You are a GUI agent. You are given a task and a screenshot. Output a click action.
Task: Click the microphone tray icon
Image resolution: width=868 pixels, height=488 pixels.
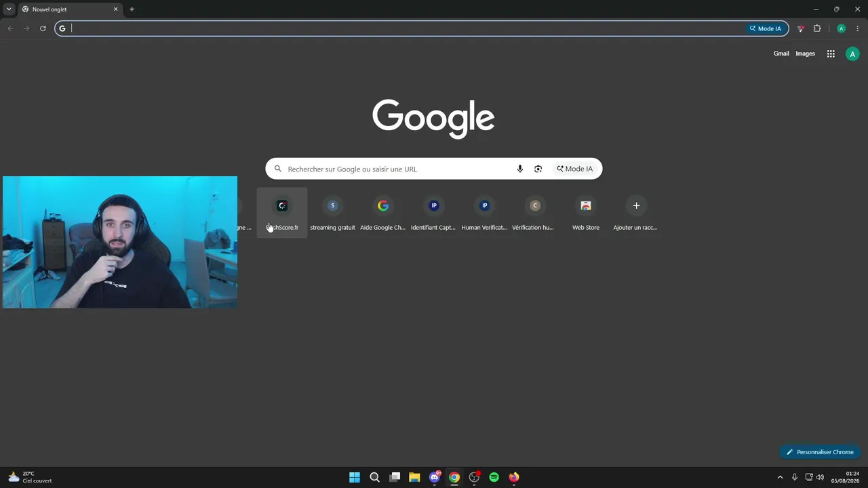click(795, 477)
